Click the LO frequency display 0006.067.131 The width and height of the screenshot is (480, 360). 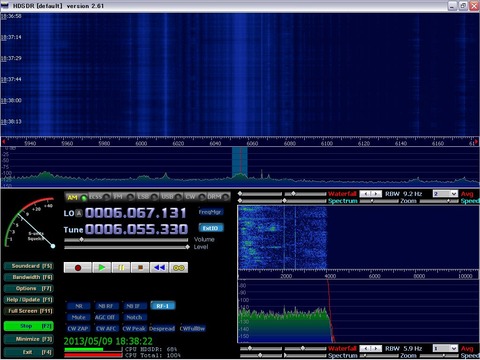click(135, 213)
